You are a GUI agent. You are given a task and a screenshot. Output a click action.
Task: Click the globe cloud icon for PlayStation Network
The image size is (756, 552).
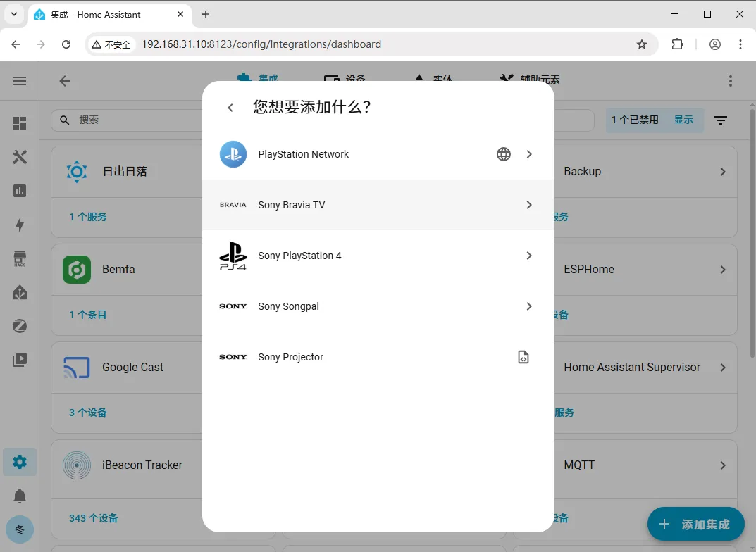point(503,154)
